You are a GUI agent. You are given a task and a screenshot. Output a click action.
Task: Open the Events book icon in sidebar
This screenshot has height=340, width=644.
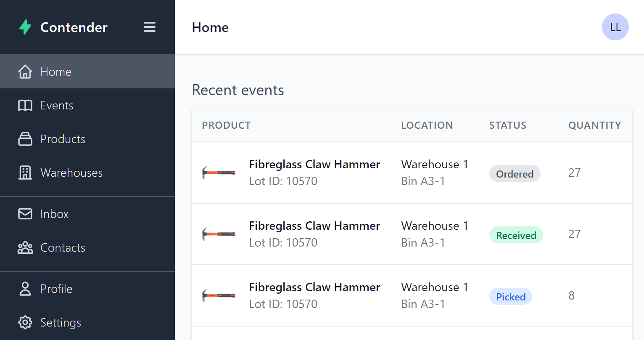pyautogui.click(x=25, y=105)
